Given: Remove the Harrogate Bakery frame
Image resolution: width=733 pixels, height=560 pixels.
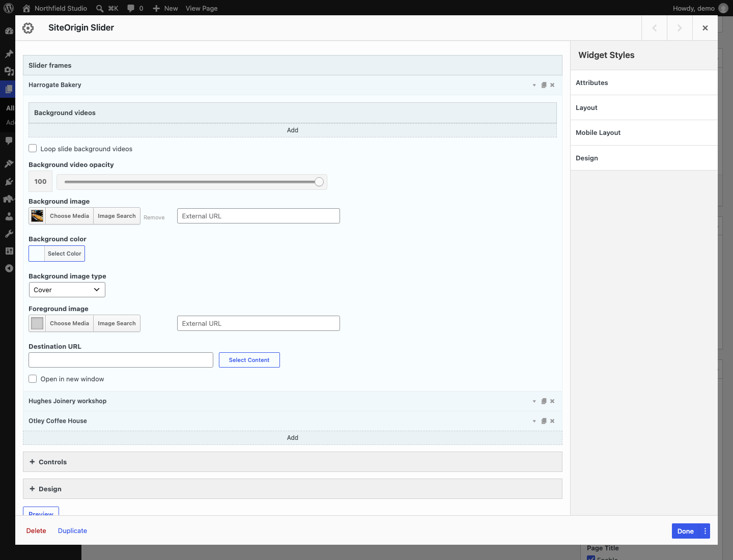Looking at the screenshot, I should 552,85.
